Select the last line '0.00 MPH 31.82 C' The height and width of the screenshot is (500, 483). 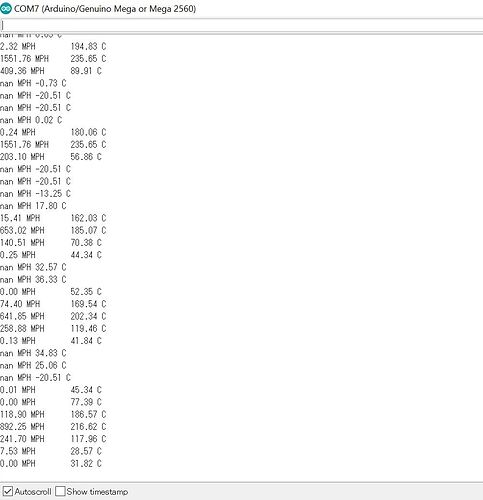(51, 463)
